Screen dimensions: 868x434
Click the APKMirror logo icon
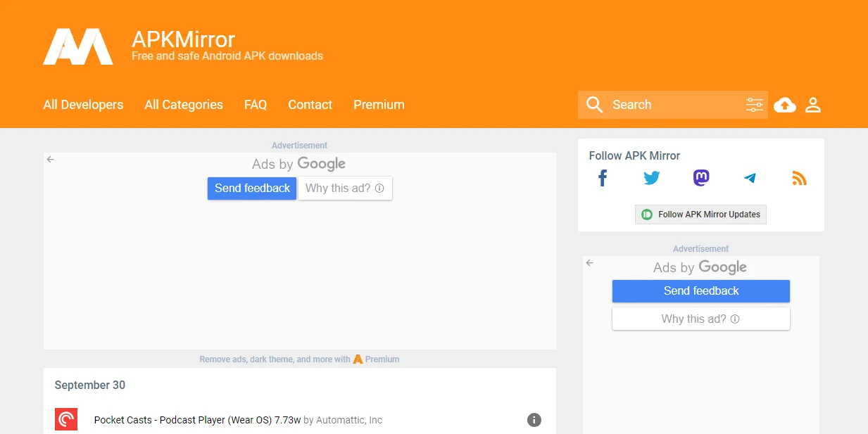coord(78,46)
